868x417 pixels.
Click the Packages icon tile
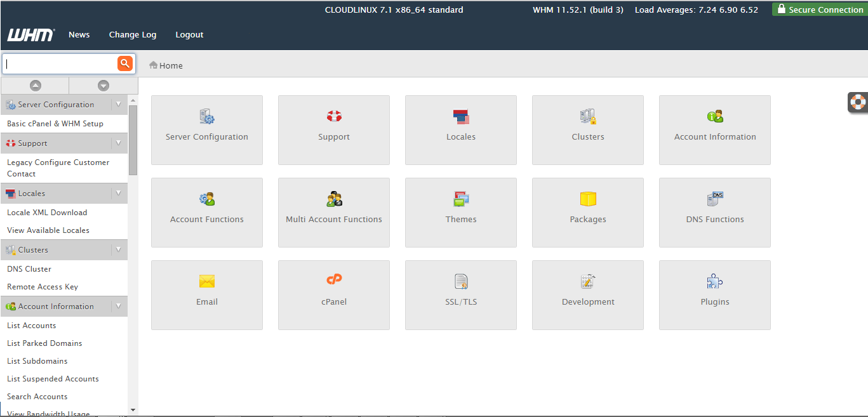(587, 213)
